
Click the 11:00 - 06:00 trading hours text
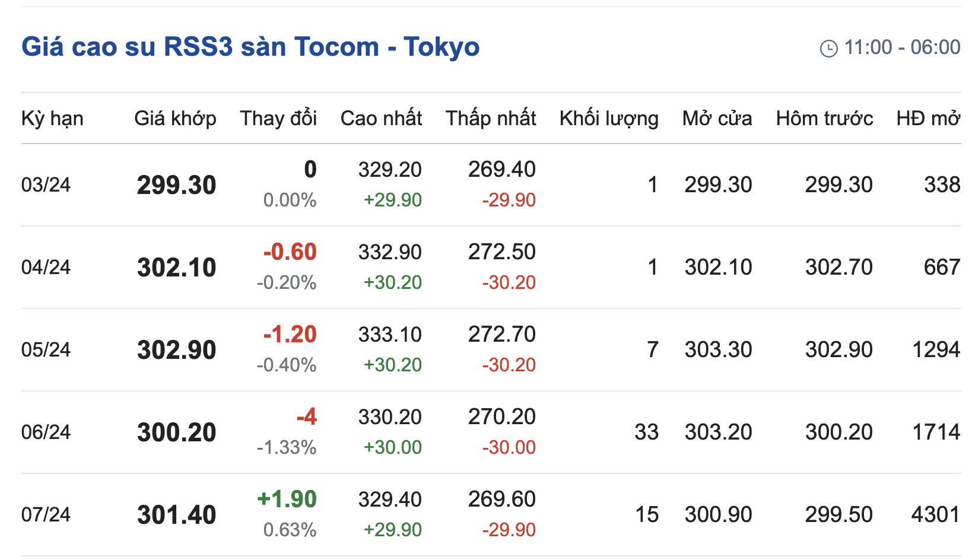tap(902, 47)
